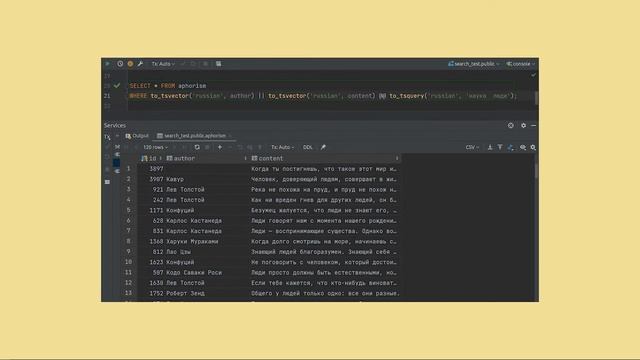Click the upload/import data icon
The height and width of the screenshot is (360, 640).
[500, 147]
